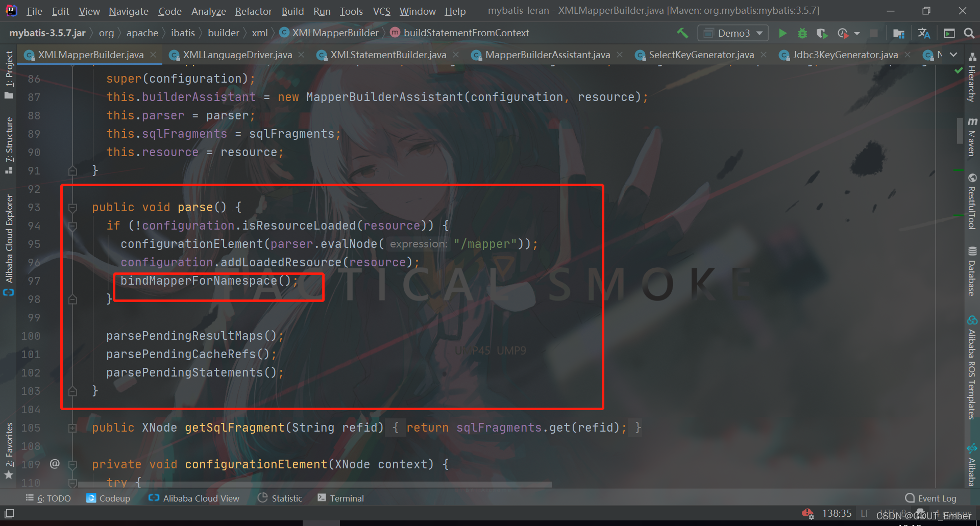Screen dimensions: 980x526
Task: Open the Database tool window
Action: click(x=972, y=271)
